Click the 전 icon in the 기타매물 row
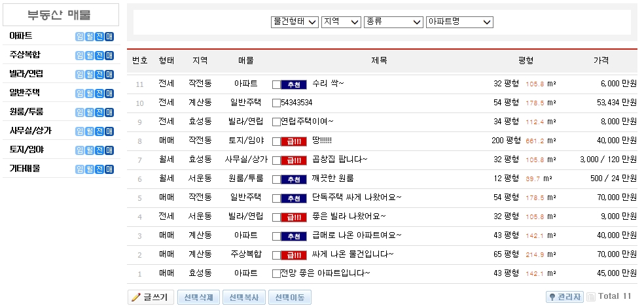644x308 pixels. 99,169
